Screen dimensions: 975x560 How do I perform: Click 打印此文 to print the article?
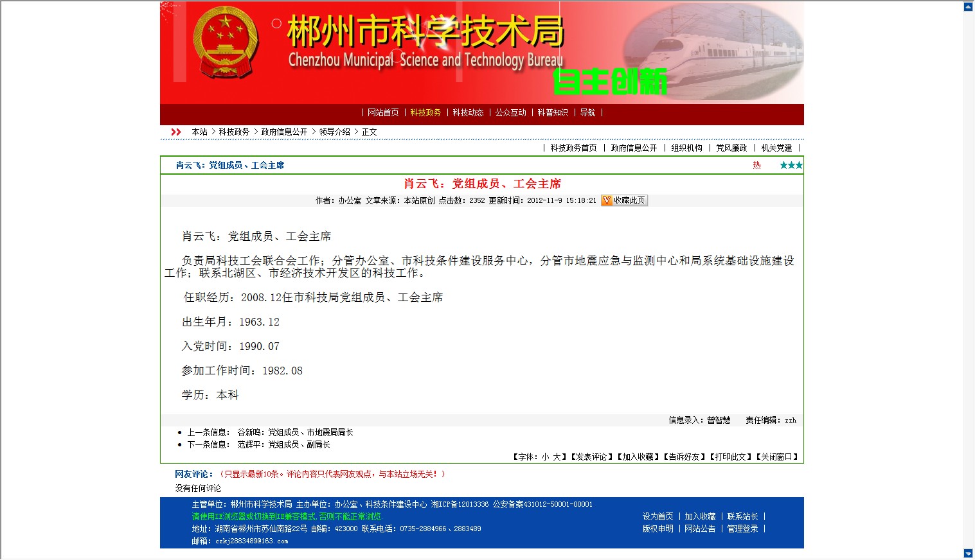[730, 457]
